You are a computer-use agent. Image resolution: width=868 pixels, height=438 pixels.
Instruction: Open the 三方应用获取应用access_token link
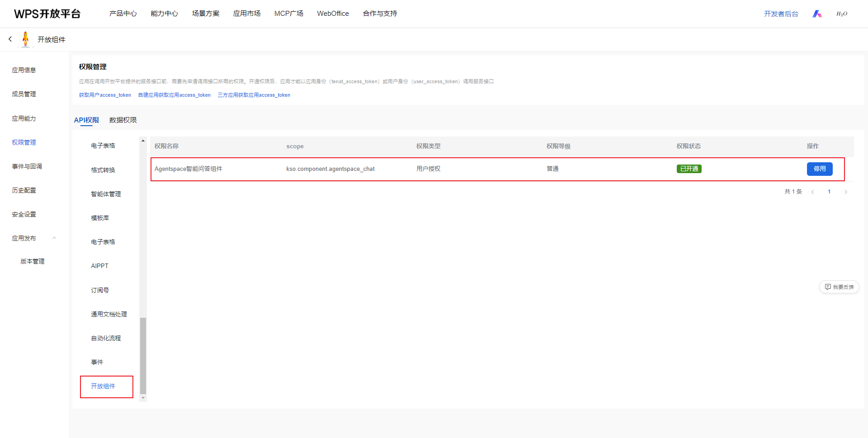click(254, 95)
